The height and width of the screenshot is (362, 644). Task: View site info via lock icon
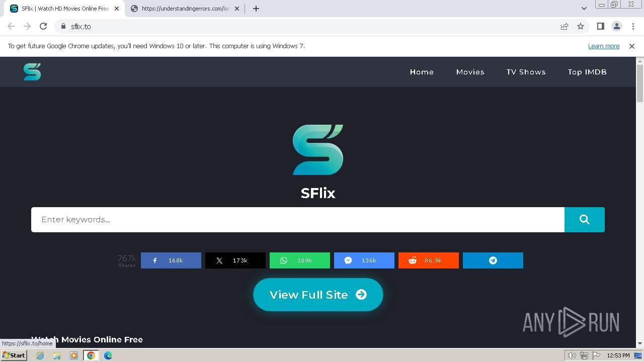tap(63, 26)
